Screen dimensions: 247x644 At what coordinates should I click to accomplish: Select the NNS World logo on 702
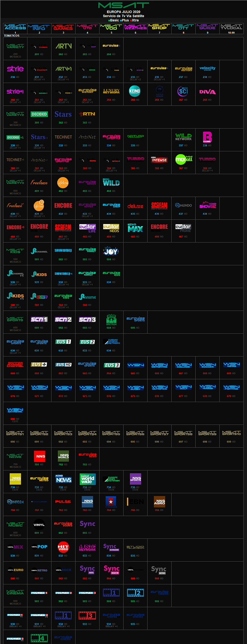click(x=63, y=456)
